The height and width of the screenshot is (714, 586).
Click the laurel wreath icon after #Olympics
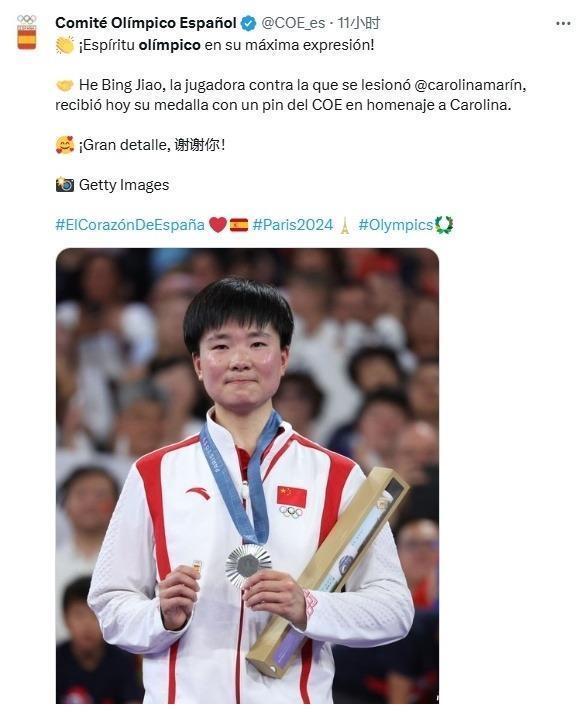444,225
